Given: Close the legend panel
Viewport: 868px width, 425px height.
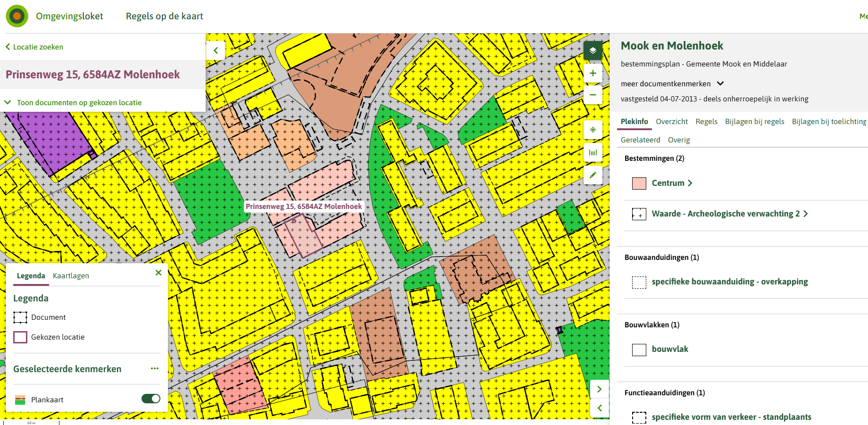Looking at the screenshot, I should coord(159,273).
